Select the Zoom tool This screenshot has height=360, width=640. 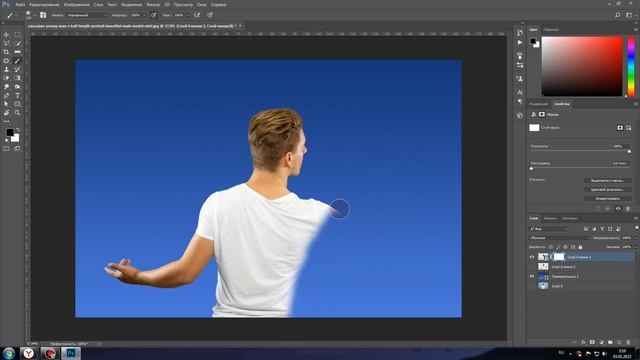pos(17,113)
